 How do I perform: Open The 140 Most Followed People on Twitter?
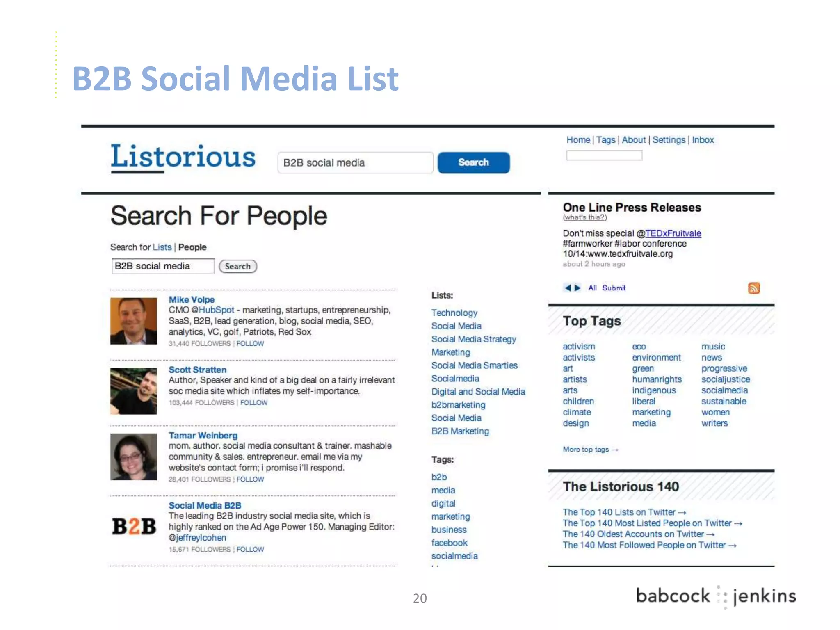(650, 545)
